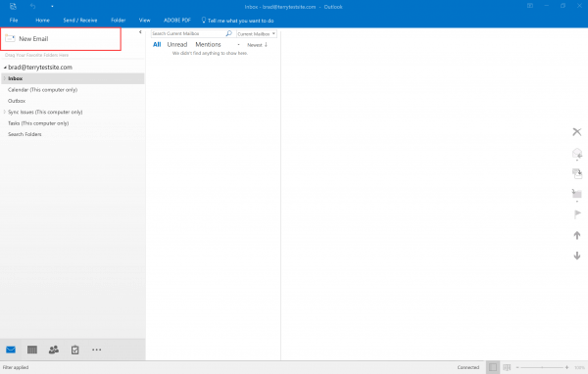Collapse the brad@terrytestsite.com account tree
Image resolution: width=588 pixels, height=374 pixels.
click(x=5, y=68)
